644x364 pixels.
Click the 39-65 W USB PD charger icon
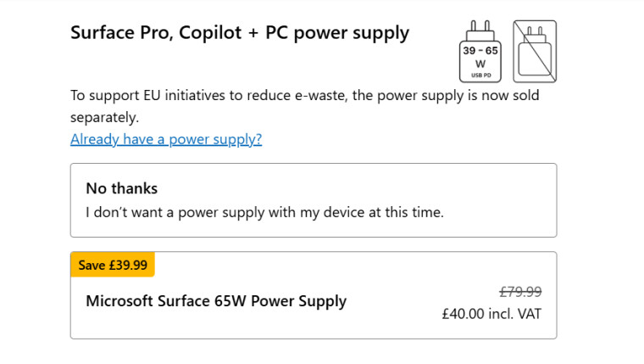pos(480,52)
